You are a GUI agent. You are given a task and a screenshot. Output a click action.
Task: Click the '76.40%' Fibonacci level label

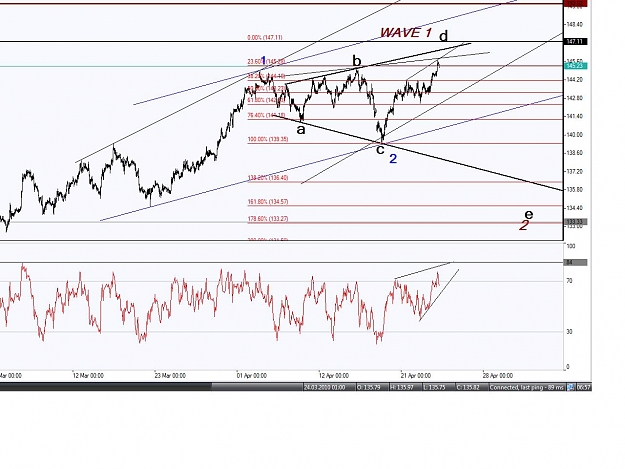pyautogui.click(x=266, y=116)
